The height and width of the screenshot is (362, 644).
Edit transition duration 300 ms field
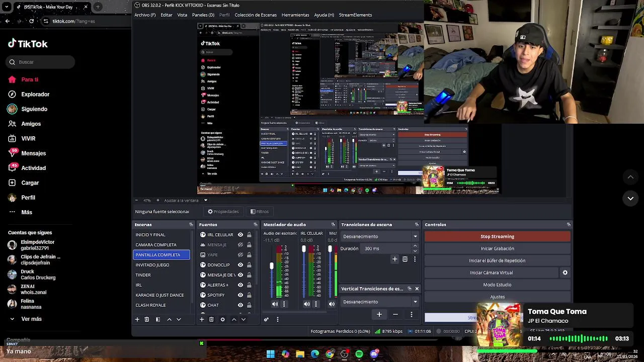tap(386, 248)
